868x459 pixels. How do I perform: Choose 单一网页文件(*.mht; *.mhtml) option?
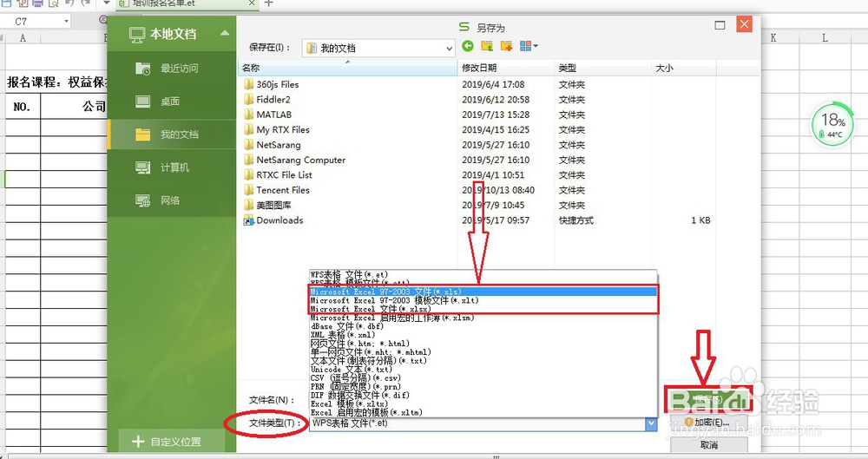[x=483, y=352]
